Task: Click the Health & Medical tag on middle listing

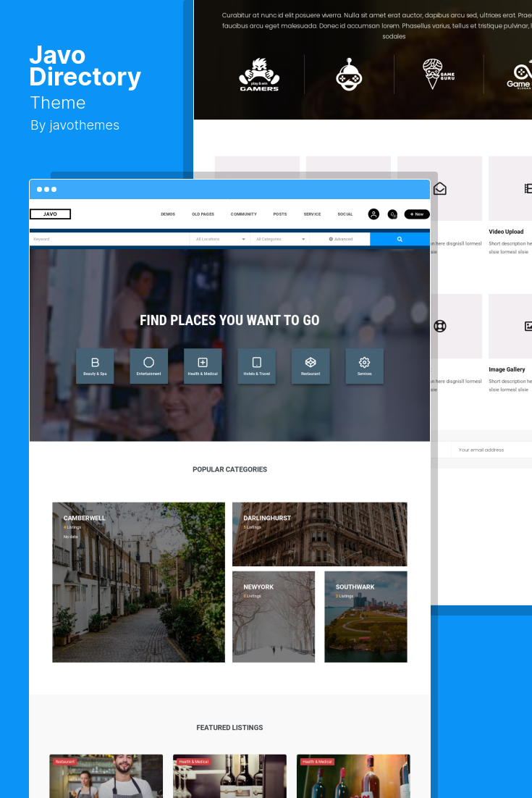Action: [x=194, y=762]
